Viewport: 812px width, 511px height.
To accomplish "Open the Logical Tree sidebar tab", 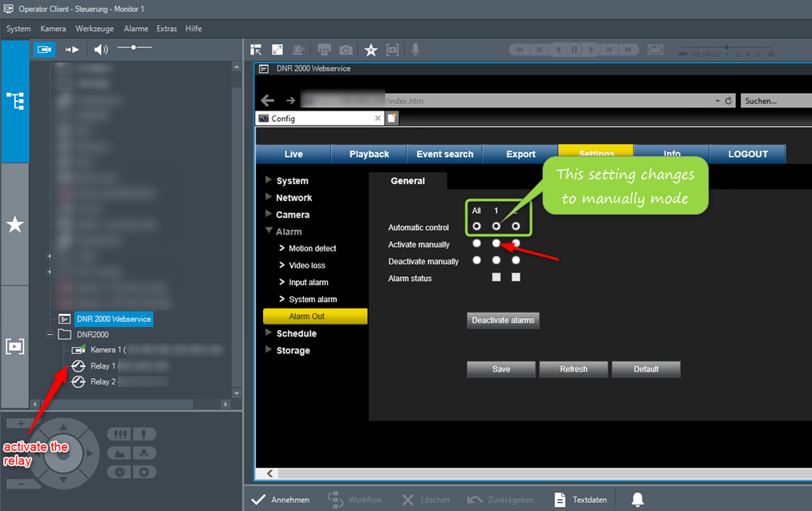I will (15, 101).
